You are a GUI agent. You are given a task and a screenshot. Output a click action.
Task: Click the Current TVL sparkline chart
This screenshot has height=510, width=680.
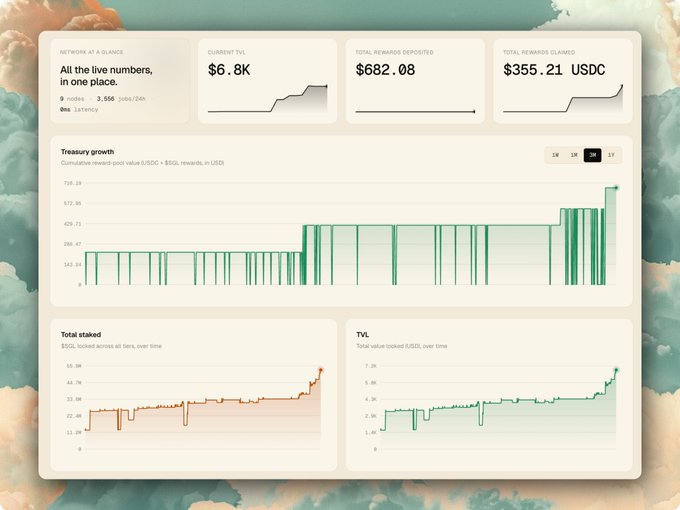click(x=268, y=99)
